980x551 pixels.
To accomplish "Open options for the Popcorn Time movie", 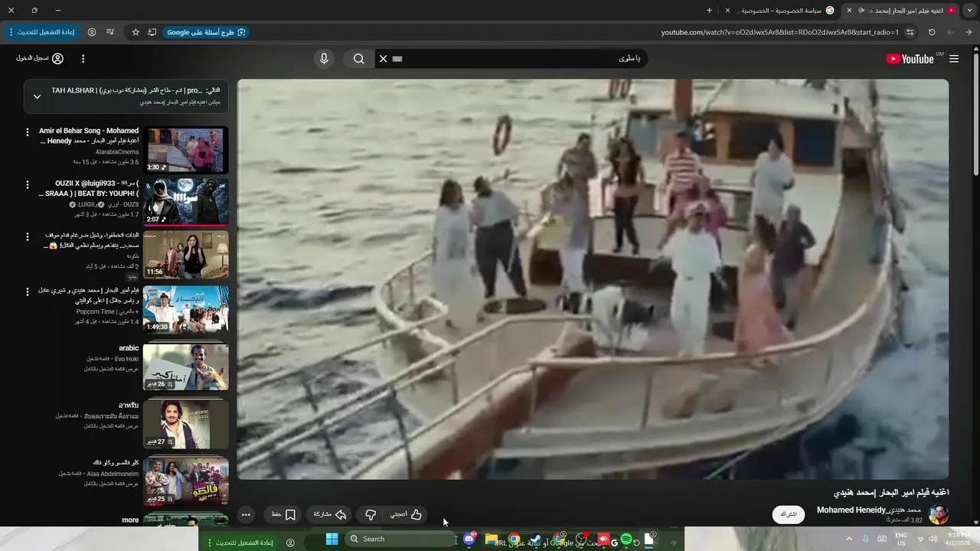I will (28, 292).
